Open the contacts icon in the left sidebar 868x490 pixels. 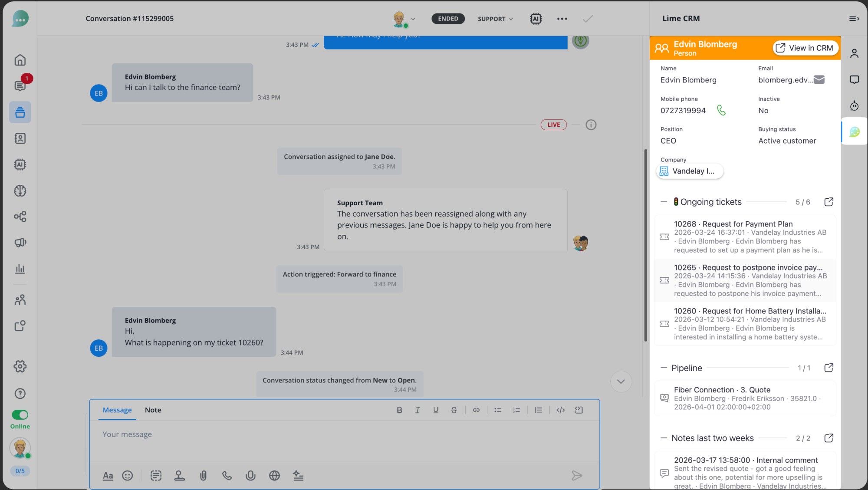(x=20, y=138)
